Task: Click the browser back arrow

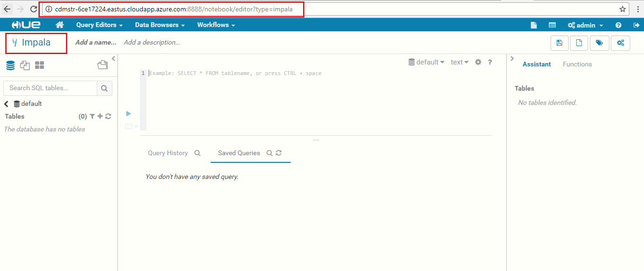Action: 7,9
